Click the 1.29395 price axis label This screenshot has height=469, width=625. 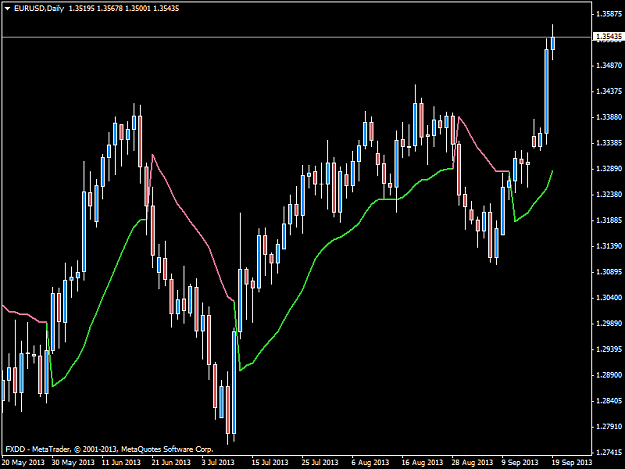pyautogui.click(x=609, y=349)
